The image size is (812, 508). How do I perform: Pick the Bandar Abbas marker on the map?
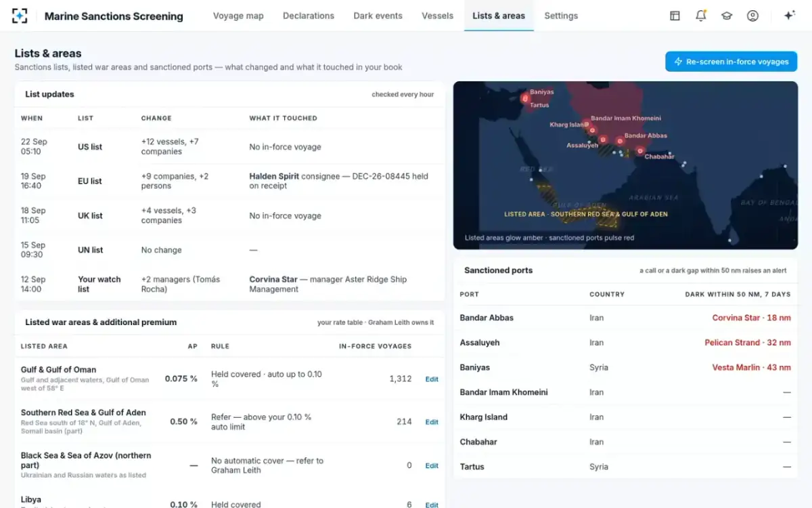[620, 141]
